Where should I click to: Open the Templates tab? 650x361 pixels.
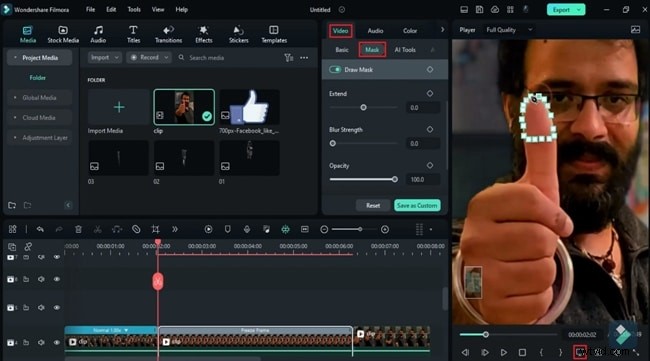coord(274,34)
